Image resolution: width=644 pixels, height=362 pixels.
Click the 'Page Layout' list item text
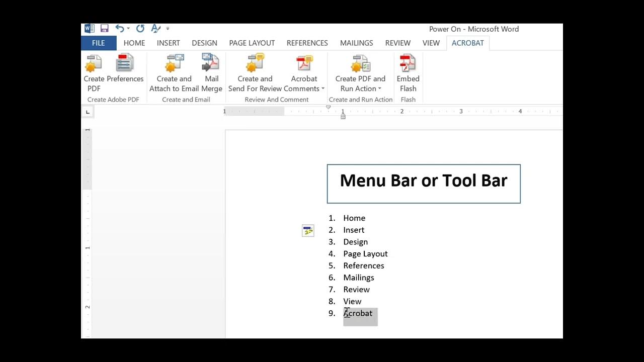(x=365, y=254)
